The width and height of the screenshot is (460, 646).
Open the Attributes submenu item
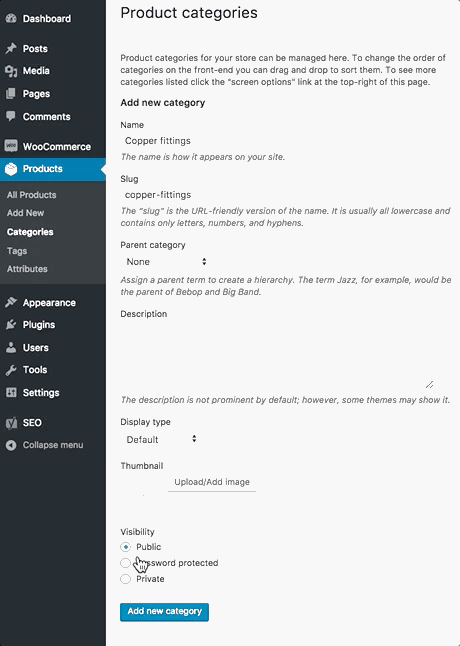(x=27, y=269)
